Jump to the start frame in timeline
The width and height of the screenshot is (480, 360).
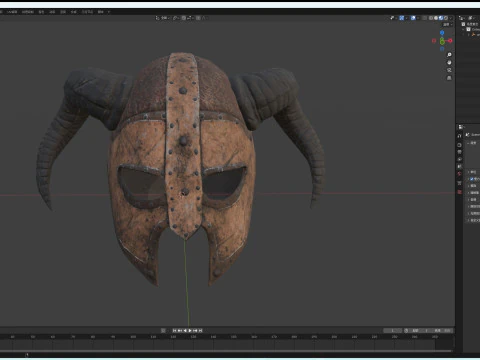pos(174,331)
